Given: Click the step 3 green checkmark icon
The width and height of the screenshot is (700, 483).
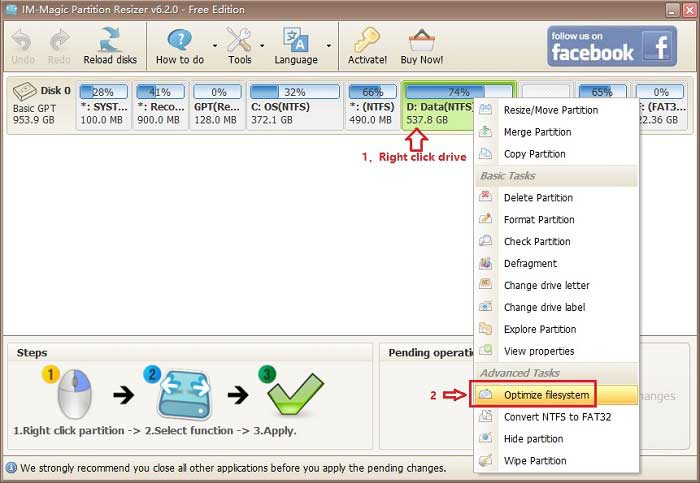Looking at the screenshot, I should pyautogui.click(x=295, y=394).
